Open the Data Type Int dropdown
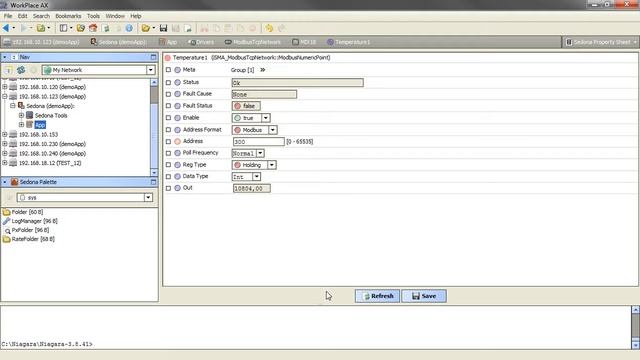640x360 pixels. tap(256, 177)
